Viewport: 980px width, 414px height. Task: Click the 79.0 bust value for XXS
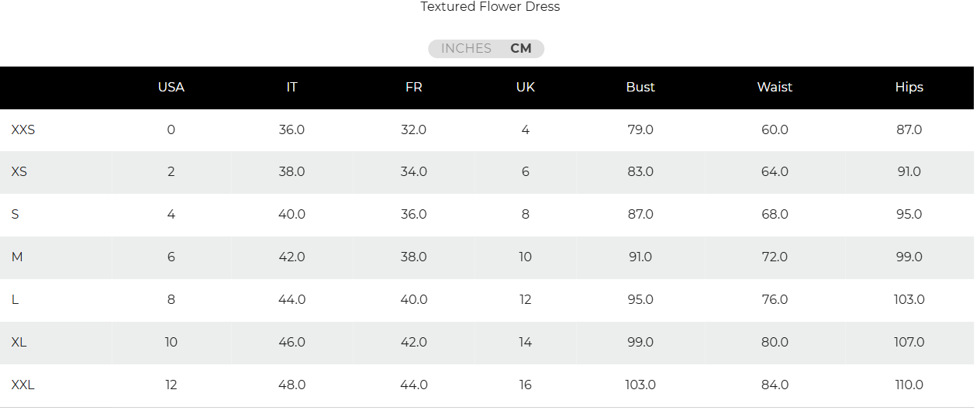pyautogui.click(x=640, y=129)
